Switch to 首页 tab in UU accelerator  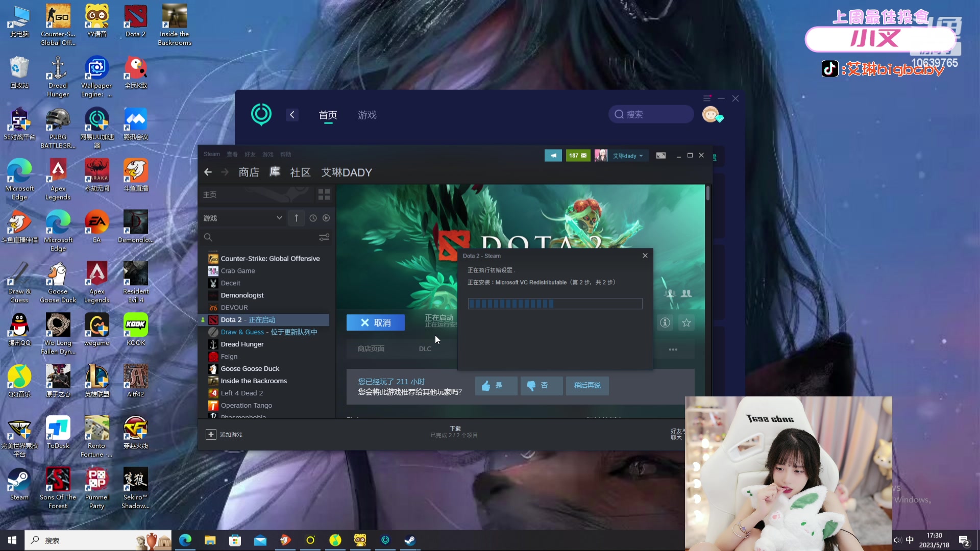(328, 115)
